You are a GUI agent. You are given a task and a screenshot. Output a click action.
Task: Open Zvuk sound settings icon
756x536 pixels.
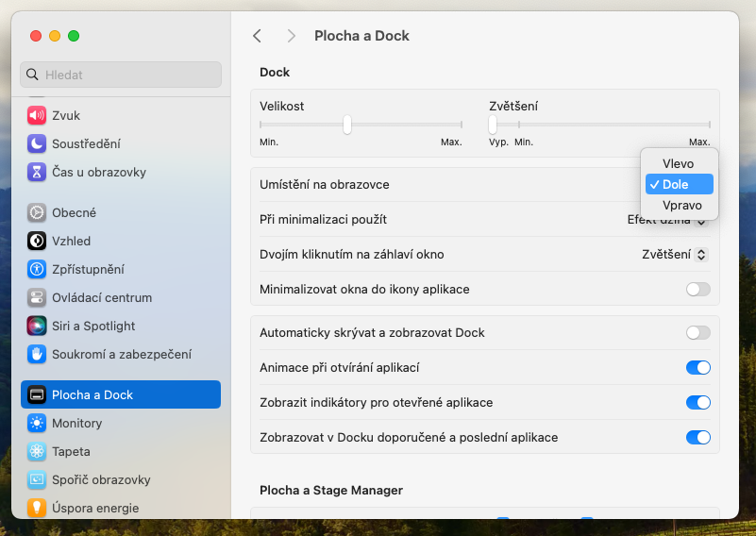[37, 115]
